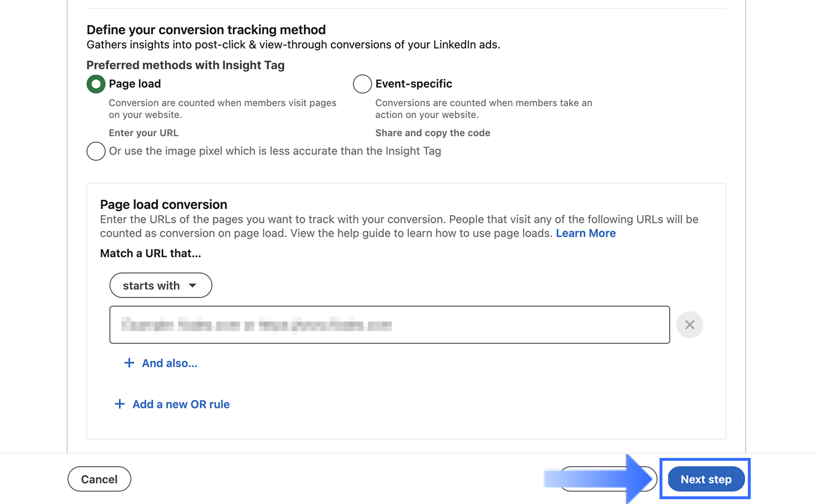The image size is (816, 504).
Task: Click plus icon beside Add new OR rule
Action: pos(120,404)
